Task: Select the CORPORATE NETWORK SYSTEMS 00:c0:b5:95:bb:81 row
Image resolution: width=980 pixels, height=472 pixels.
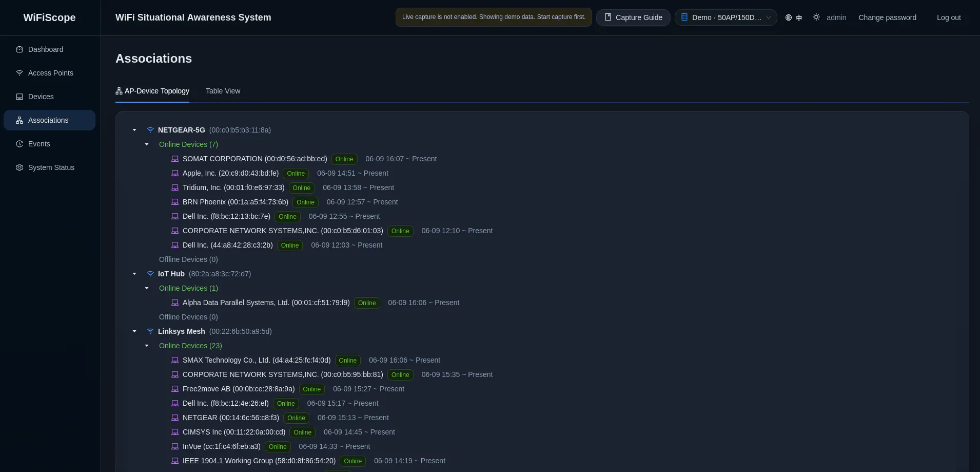Action: (x=332, y=374)
